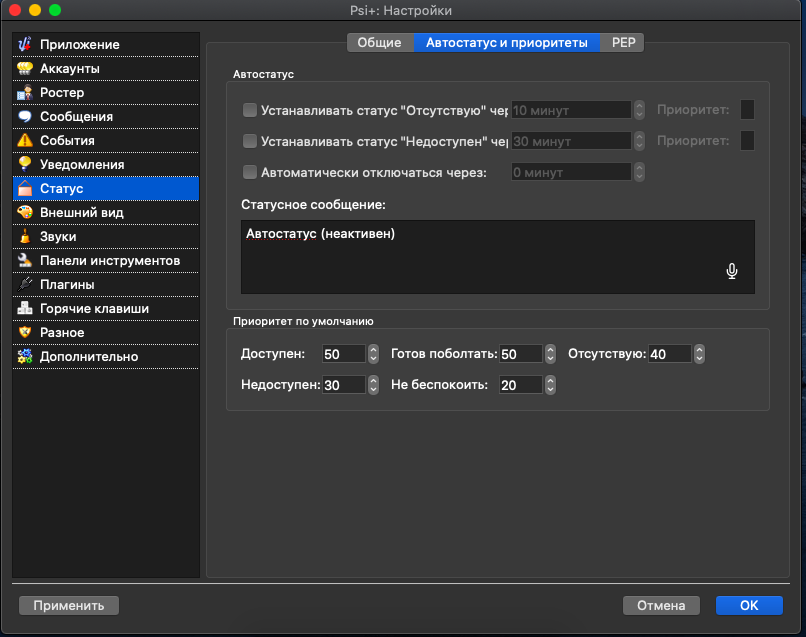Click stepper arrows for Доступен priority
Viewport: 806px width, 637px height.
pyautogui.click(x=373, y=354)
